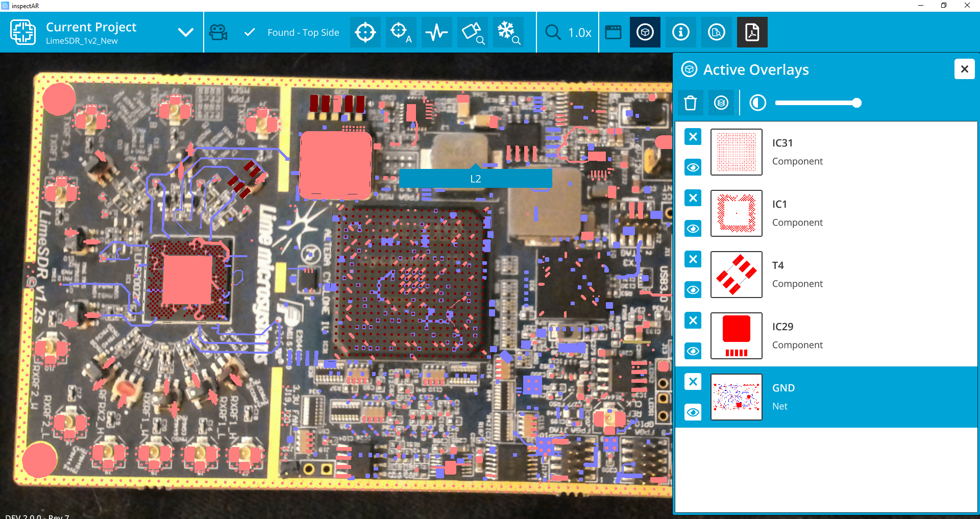Click the T4 label text
The width and height of the screenshot is (980, 519).
pyautogui.click(x=778, y=265)
